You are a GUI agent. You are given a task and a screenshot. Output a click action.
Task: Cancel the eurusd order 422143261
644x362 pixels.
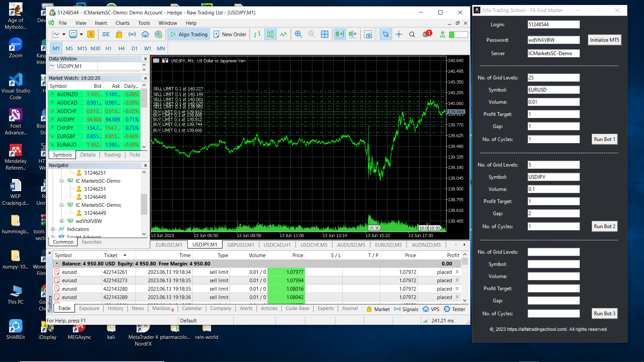(x=457, y=272)
